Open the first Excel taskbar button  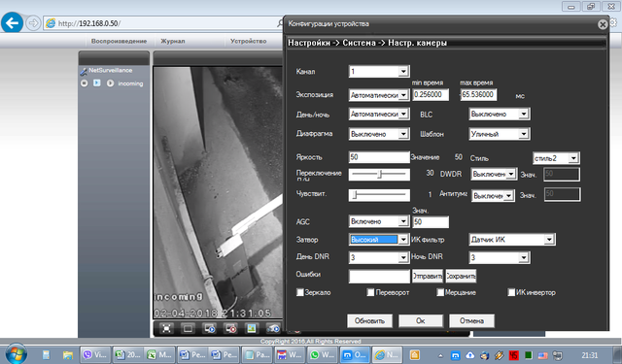tap(127, 355)
